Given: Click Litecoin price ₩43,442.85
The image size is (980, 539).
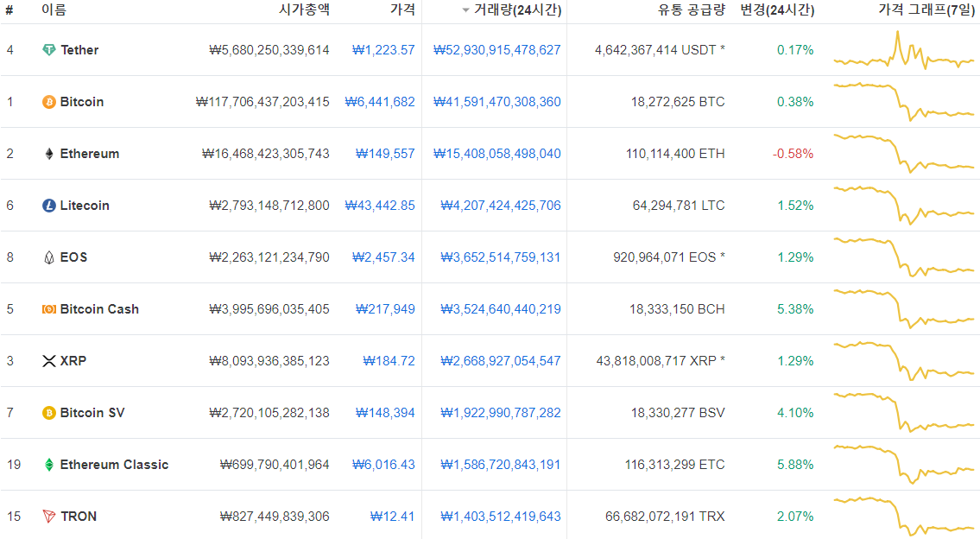Looking at the screenshot, I should 380,206.
